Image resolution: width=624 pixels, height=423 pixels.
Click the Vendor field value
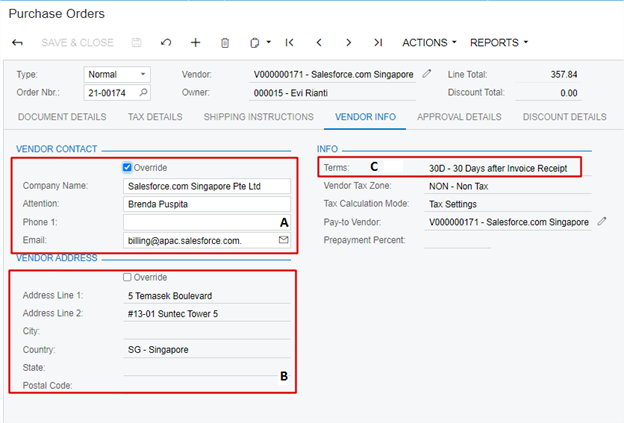pos(333,74)
